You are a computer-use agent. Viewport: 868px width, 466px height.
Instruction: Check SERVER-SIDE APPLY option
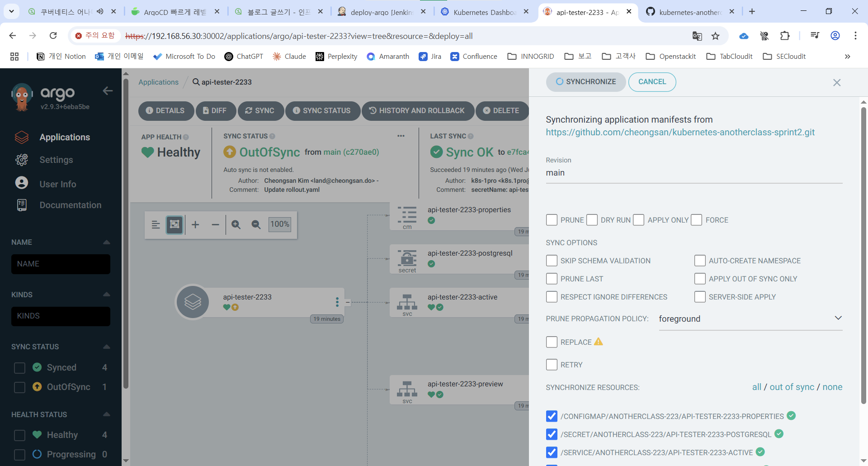click(x=700, y=297)
